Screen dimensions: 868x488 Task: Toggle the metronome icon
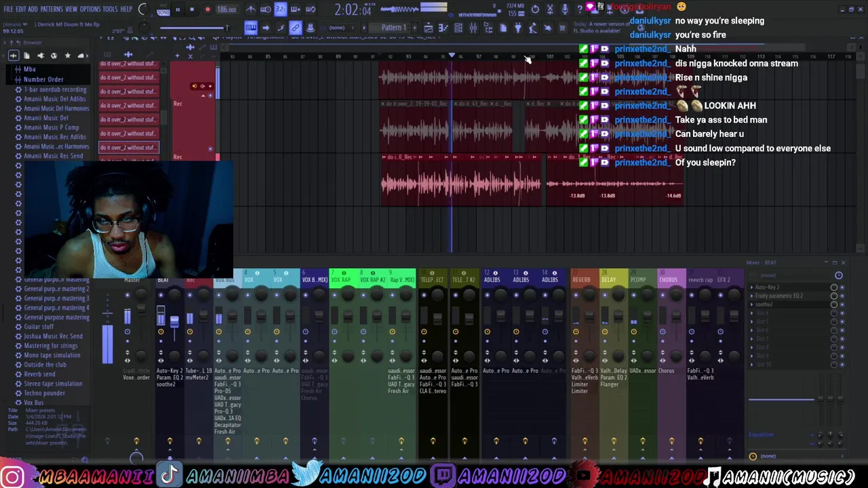[251, 9]
